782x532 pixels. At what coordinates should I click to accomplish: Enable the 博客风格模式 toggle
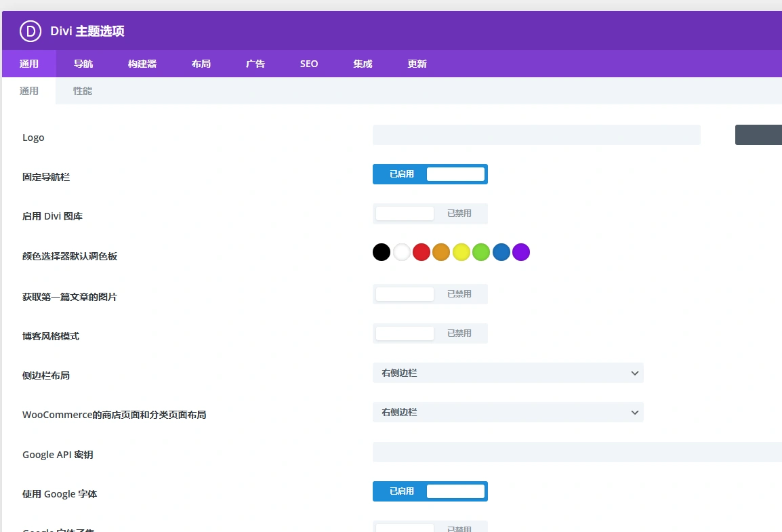coord(430,333)
